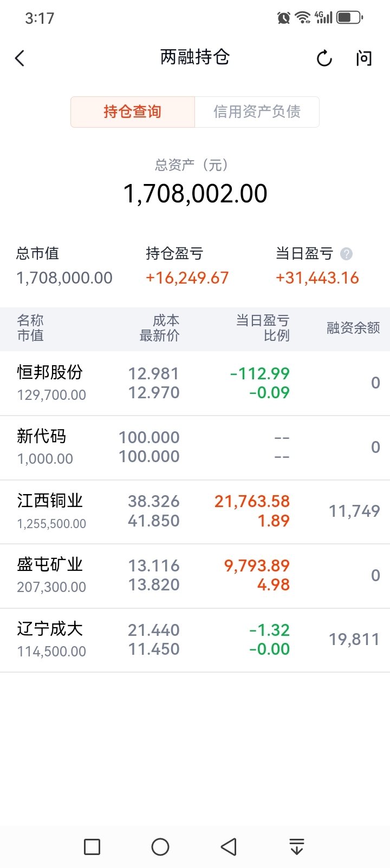390x868 pixels.
Task: Tap the 名称 市值 column header
Action: [x=30, y=328]
